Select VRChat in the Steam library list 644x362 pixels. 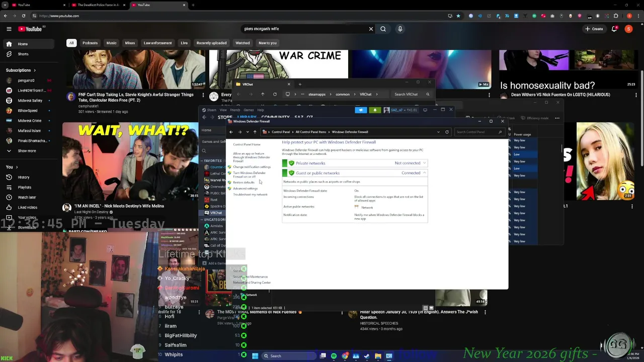[x=215, y=213]
